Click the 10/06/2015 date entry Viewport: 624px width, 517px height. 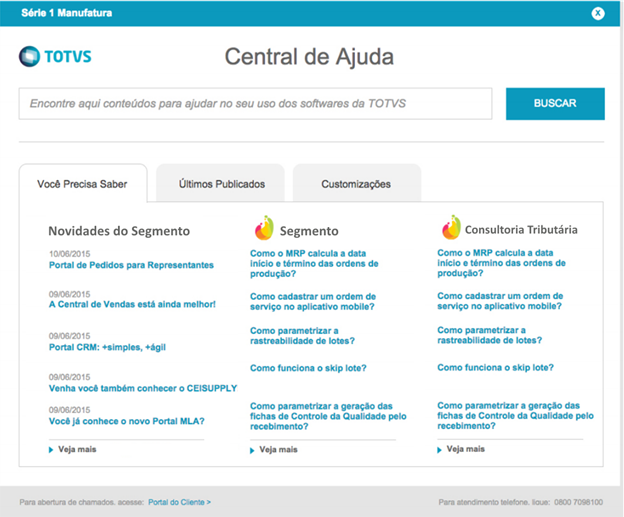(70, 254)
